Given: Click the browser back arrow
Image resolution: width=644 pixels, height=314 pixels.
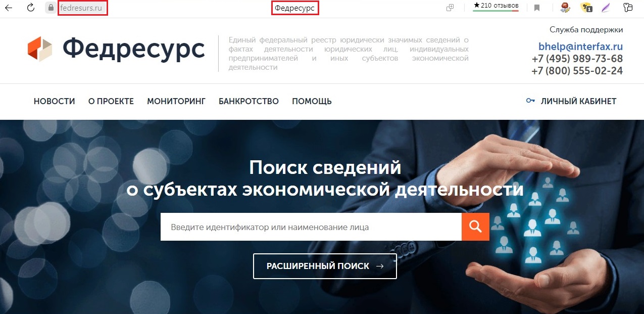Looking at the screenshot, I should (9, 8).
